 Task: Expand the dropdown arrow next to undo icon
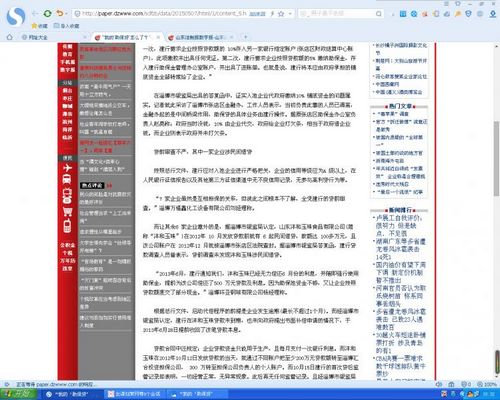66,14
